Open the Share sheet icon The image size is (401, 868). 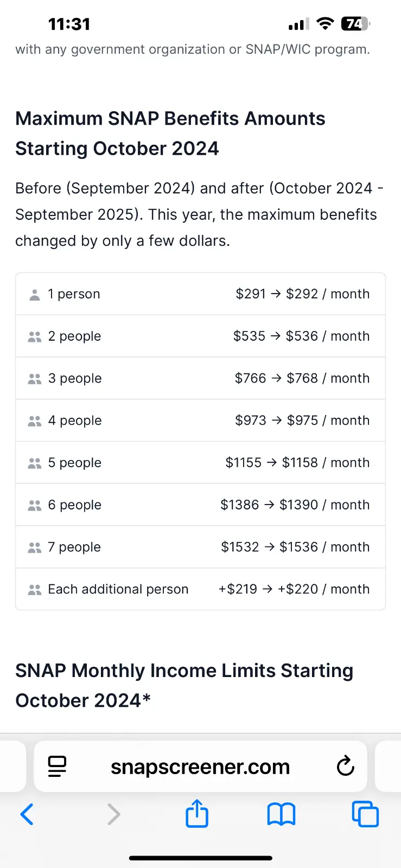coord(197,814)
